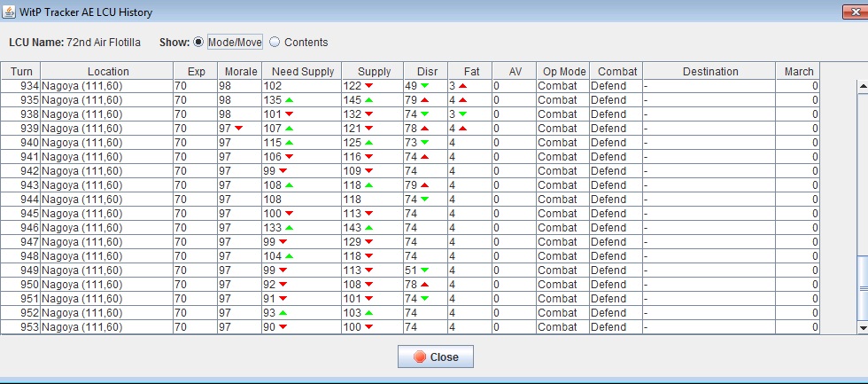Click Need Supply value 90 in turn 953
This screenshot has width=868, height=384.
pyautogui.click(x=302, y=327)
